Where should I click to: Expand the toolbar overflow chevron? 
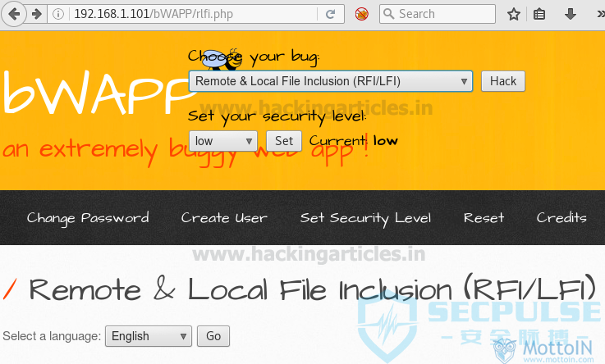[600, 14]
